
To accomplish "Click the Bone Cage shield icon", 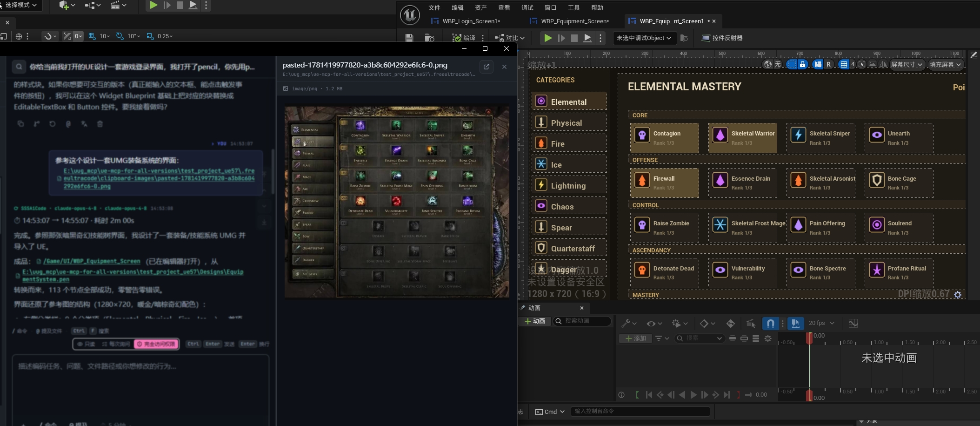I will tap(877, 180).
